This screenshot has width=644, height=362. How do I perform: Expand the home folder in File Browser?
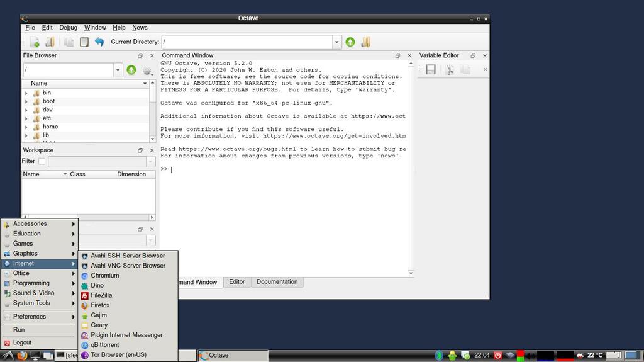[x=26, y=127]
